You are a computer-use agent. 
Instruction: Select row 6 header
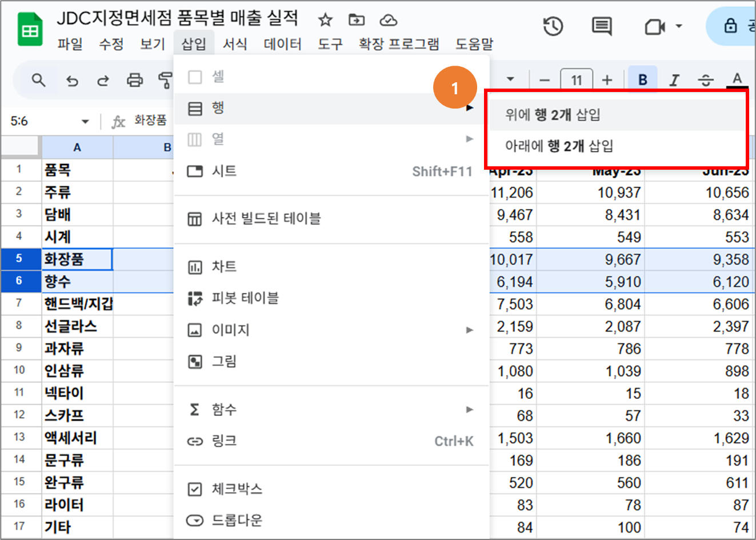click(x=21, y=281)
